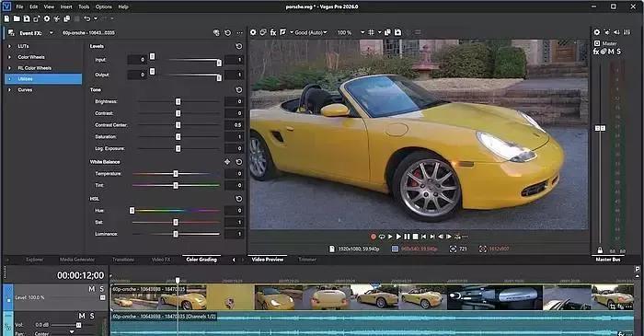Viewport: 644px width, 336px height.
Task: Reset the White Balance section
Action: [238, 162]
